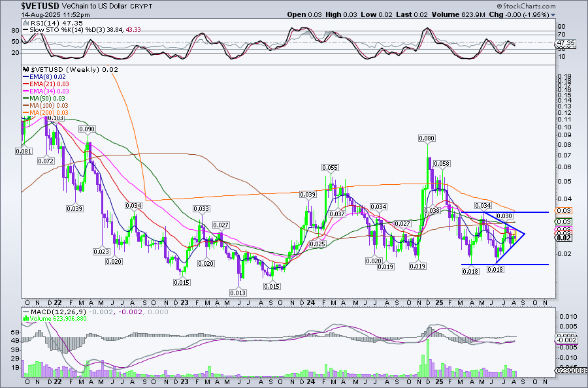The height and width of the screenshot is (388, 588).
Task: Click the orange 0.03 MA(200) axis tag
Action: (x=564, y=211)
